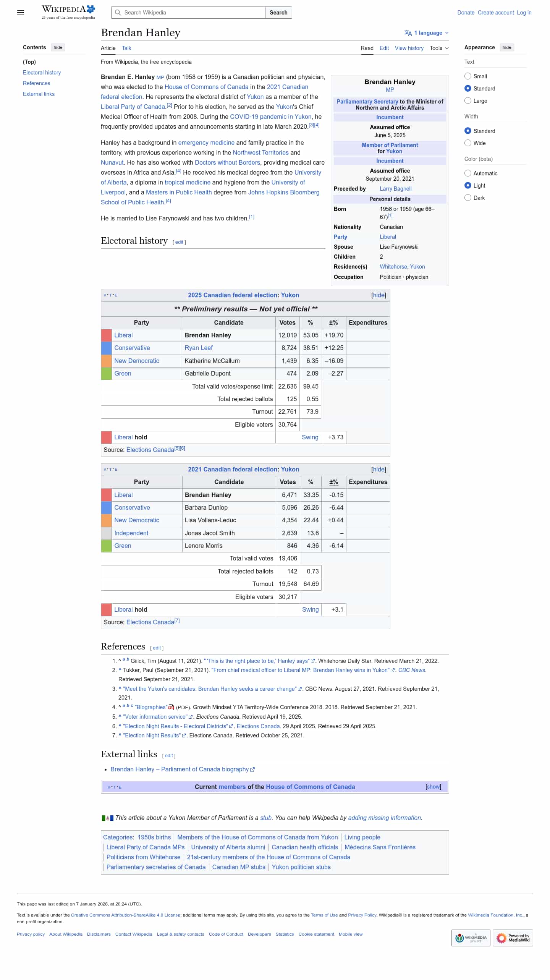Select Light color mode
Image resolution: width=550 pixels, height=980 pixels.
[468, 186]
